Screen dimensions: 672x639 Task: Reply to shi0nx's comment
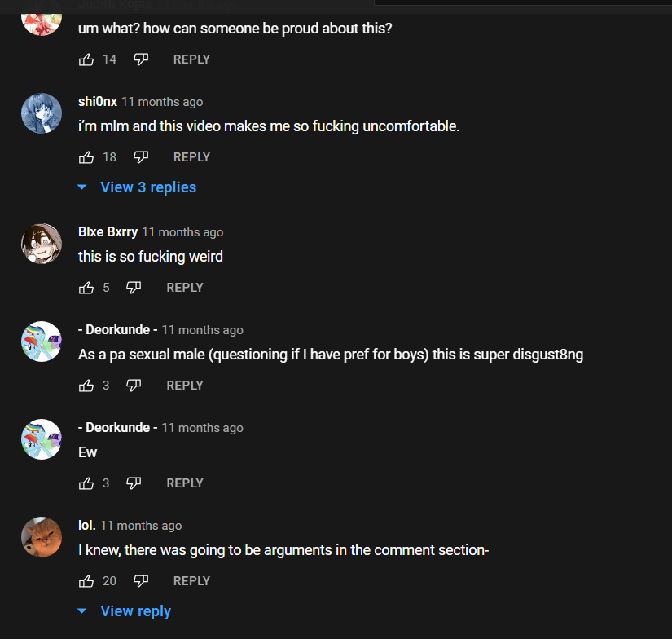(191, 157)
